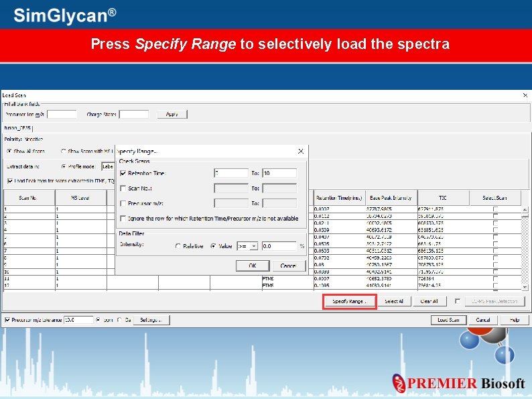
Task: Click scan table scrollbar down arrow
Action: (525, 287)
